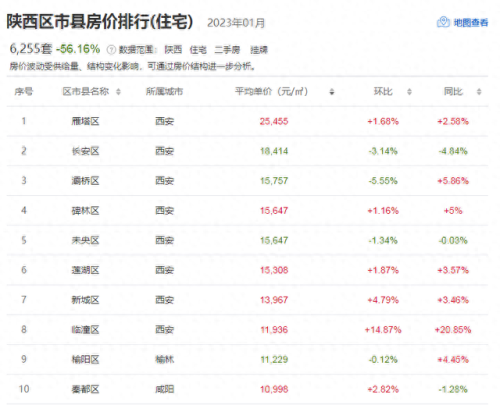Select the 二手房 filter tag
Image resolution: width=500 pixels, height=405 pixels.
tap(227, 50)
